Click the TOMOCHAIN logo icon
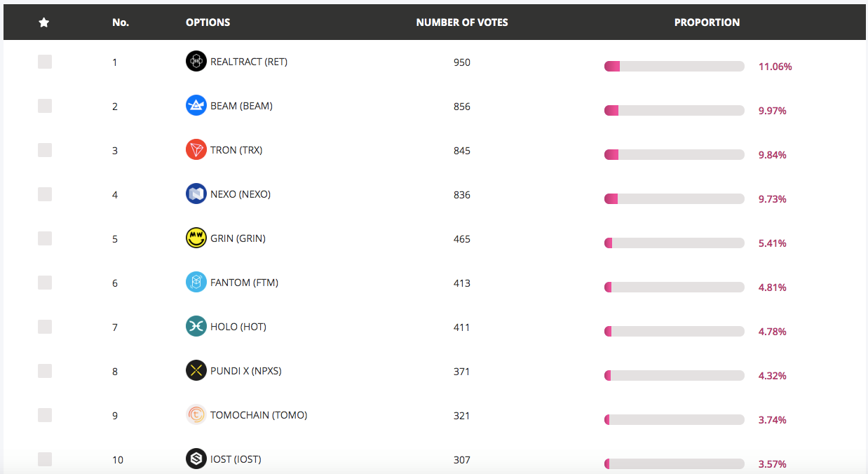The width and height of the screenshot is (868, 474). (x=196, y=415)
